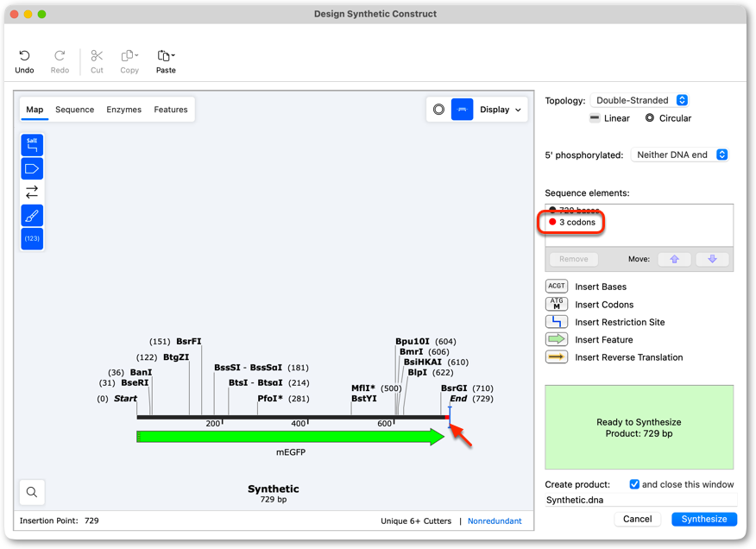This screenshot has height=549, width=756.
Task: Click the green arrow Insert Feature icon
Action: (x=557, y=339)
